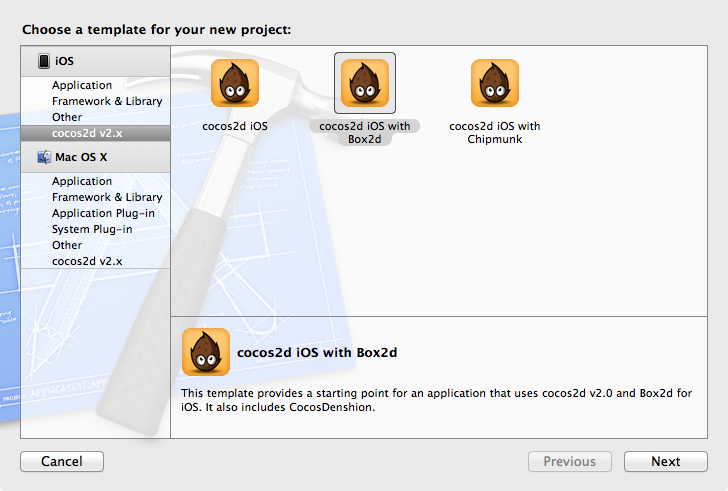Select the Other category under Mac OS X

[67, 245]
